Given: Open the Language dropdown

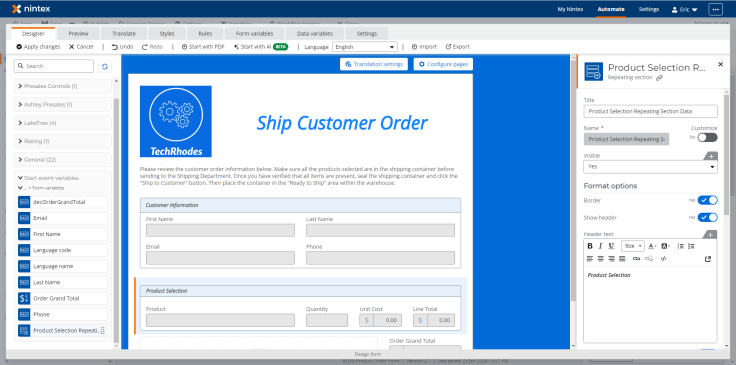Looking at the screenshot, I should click(x=365, y=47).
